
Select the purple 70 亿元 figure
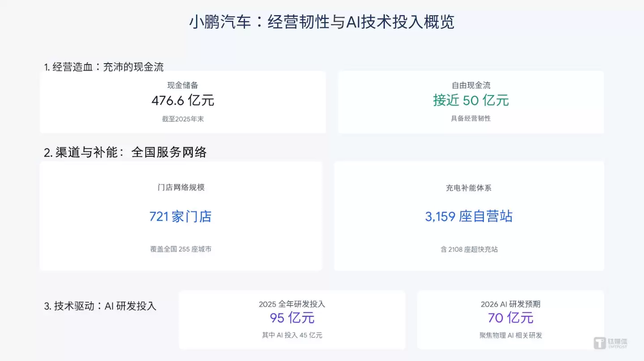pos(510,318)
